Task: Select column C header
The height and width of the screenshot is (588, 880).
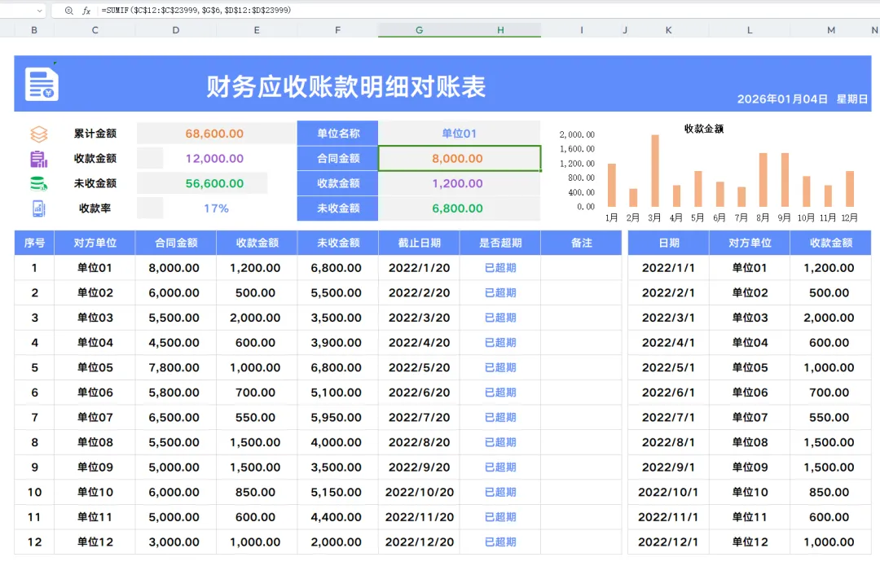Action: coord(95,30)
